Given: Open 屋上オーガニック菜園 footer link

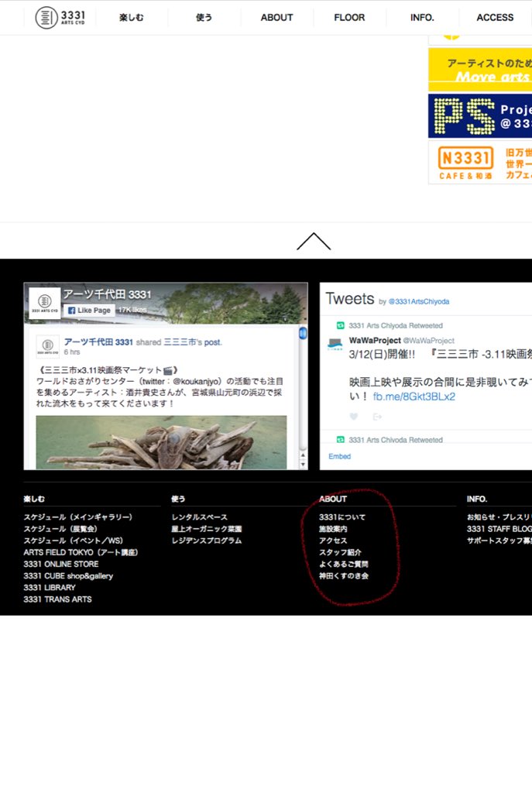Looking at the screenshot, I should tap(206, 528).
